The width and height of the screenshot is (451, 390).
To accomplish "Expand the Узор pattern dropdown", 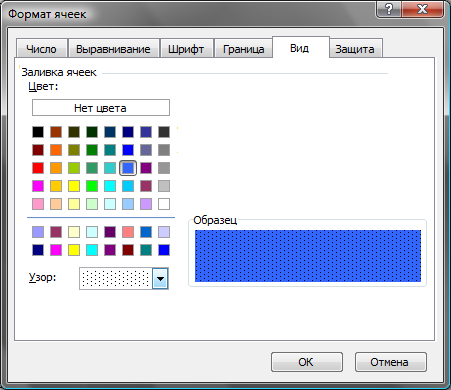I will (x=160, y=278).
